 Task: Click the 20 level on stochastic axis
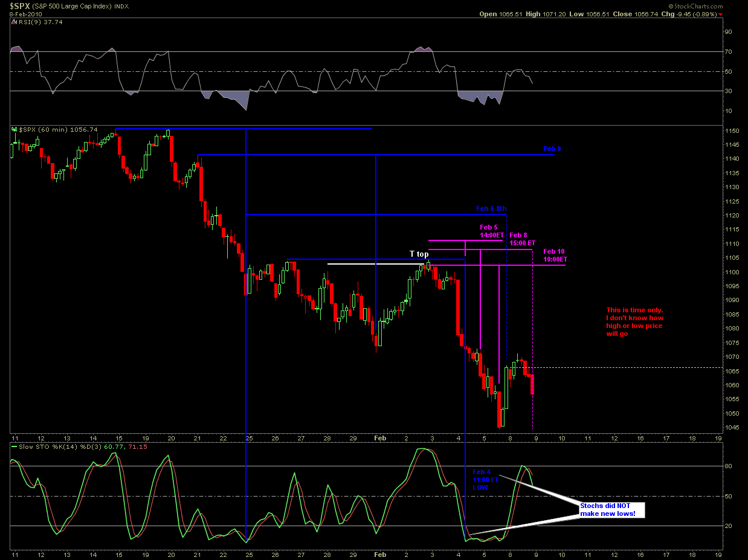pos(729,526)
